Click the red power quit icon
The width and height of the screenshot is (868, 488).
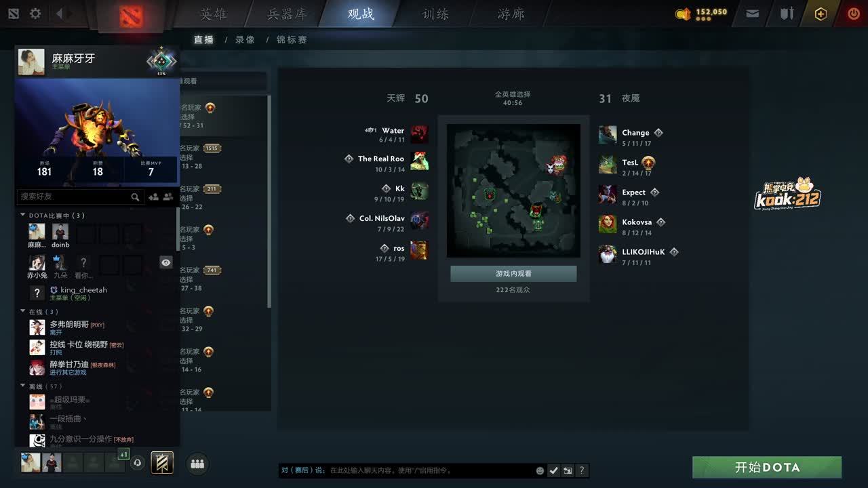click(x=853, y=14)
